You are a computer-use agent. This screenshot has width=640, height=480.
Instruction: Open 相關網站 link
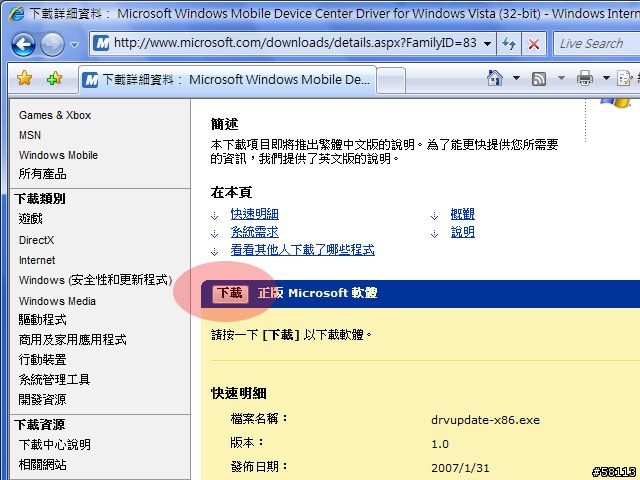[x=42, y=464]
